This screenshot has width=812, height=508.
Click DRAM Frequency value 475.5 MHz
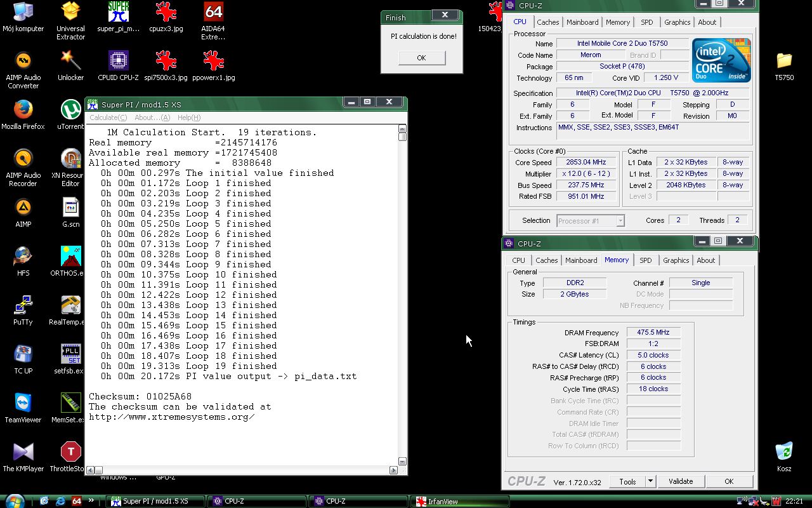(x=653, y=332)
